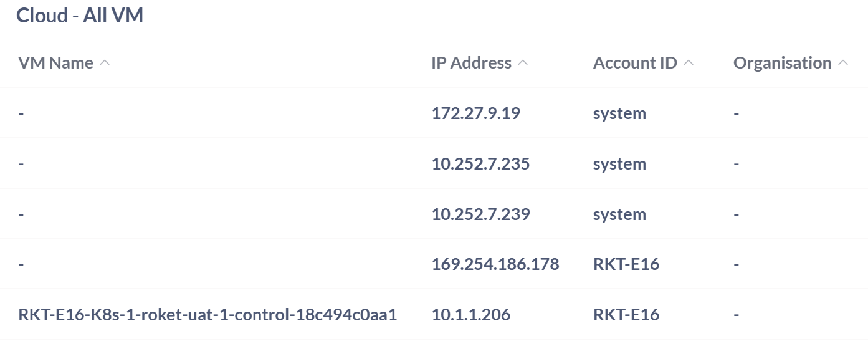Click RKT-E16 account in the 10.1.1.206 row
This screenshot has width=868, height=346.
point(626,315)
